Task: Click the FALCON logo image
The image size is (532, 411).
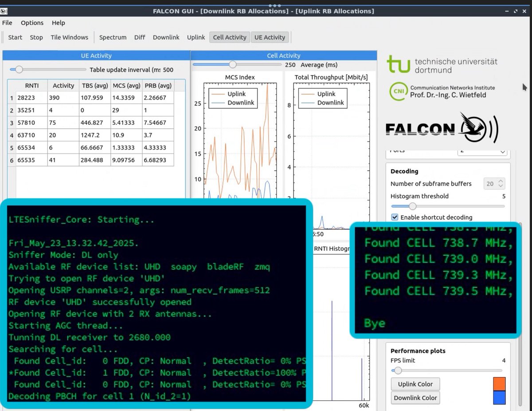Action: [442, 129]
